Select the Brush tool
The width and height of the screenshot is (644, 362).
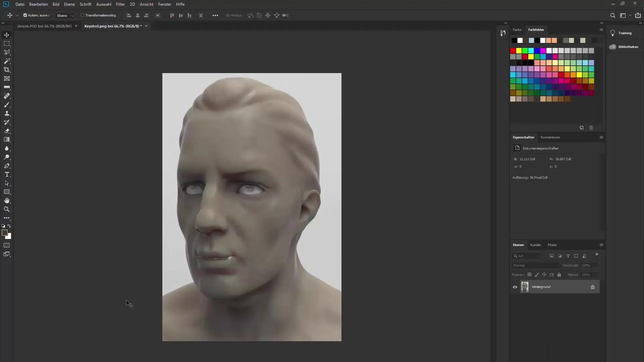click(x=7, y=105)
